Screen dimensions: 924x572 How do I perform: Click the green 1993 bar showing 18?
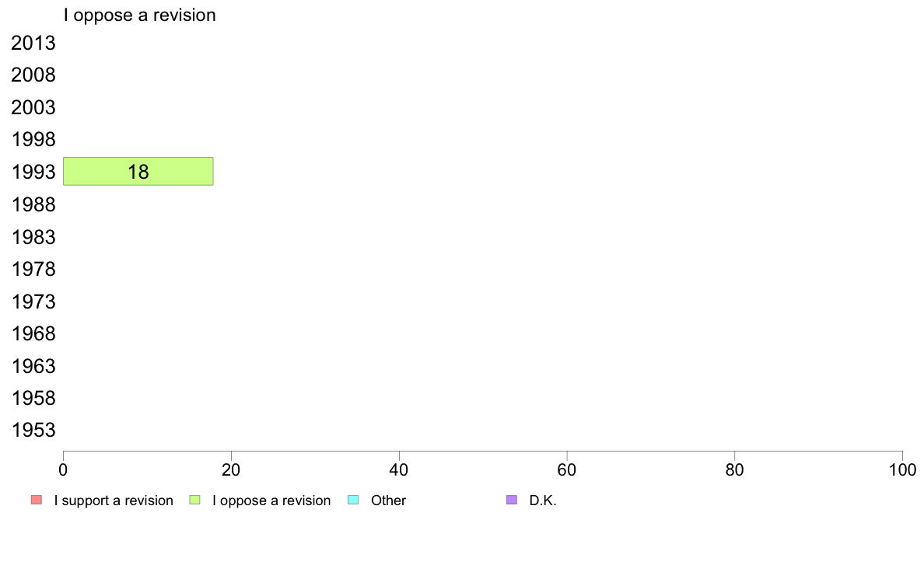[x=138, y=172]
